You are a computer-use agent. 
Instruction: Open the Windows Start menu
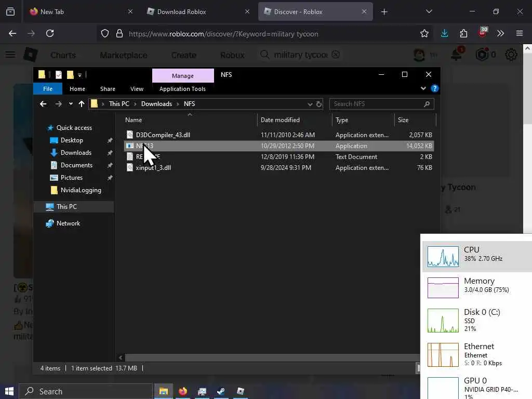click(9, 391)
